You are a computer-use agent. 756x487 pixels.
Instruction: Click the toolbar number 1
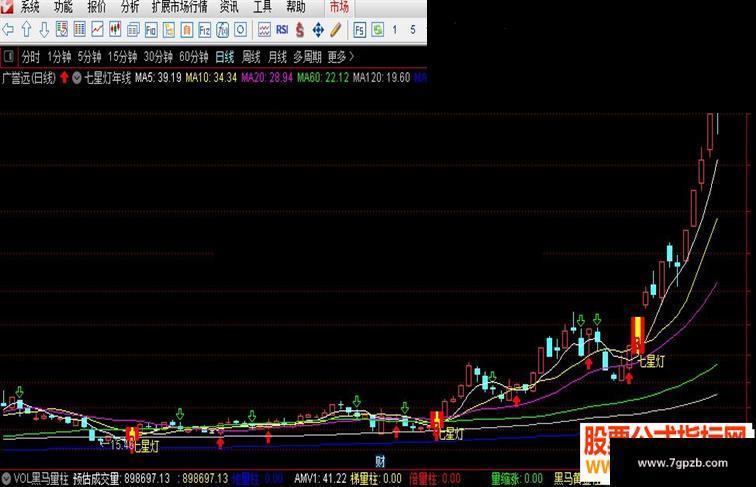tap(395, 30)
